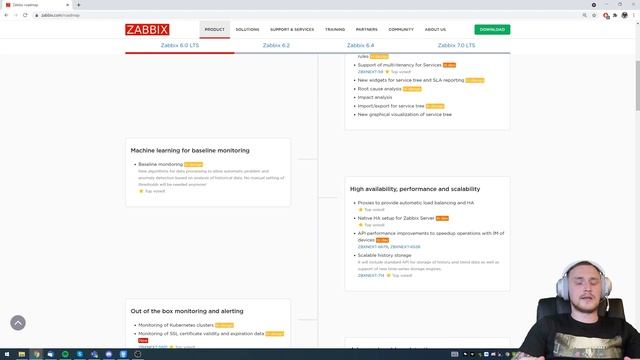Click the address bar showing zabbix.com/roadmap
The image size is (640, 360).
click(306, 15)
